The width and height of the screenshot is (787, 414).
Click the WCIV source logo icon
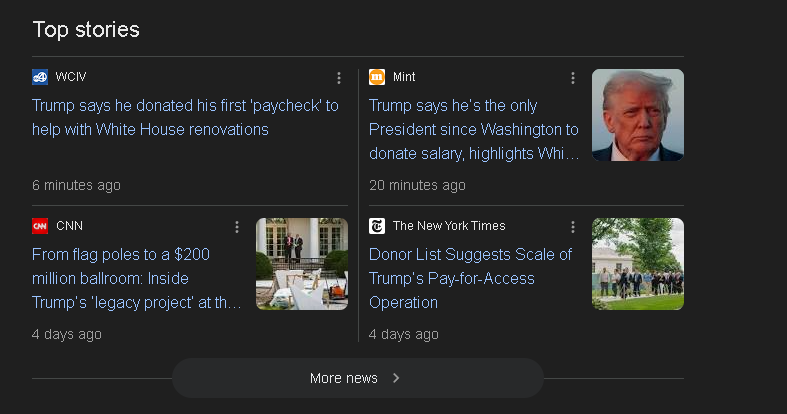[40, 77]
